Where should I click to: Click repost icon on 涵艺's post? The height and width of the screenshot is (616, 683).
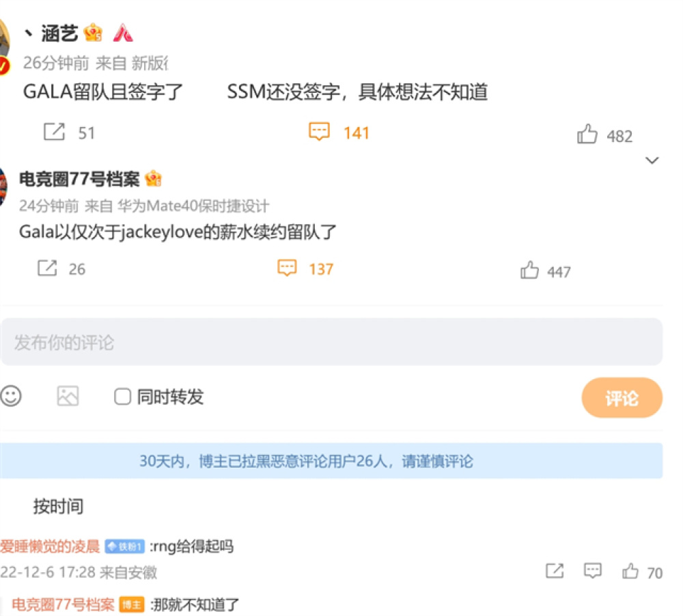(x=55, y=132)
